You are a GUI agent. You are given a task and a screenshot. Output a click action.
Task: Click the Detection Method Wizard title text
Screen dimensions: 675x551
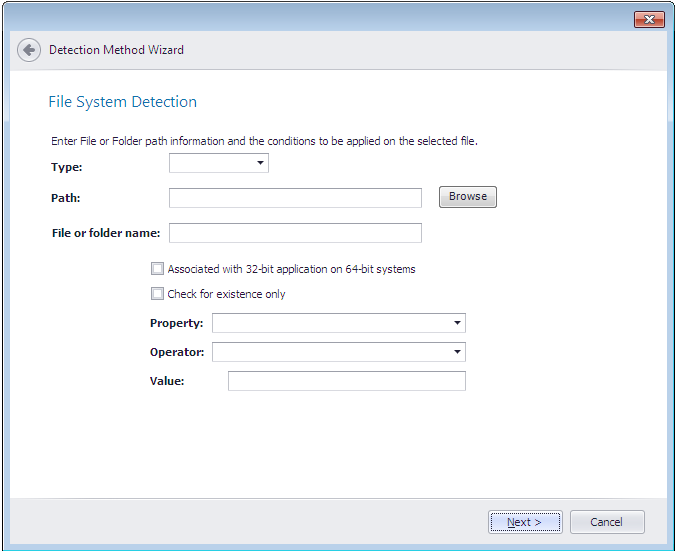point(116,50)
